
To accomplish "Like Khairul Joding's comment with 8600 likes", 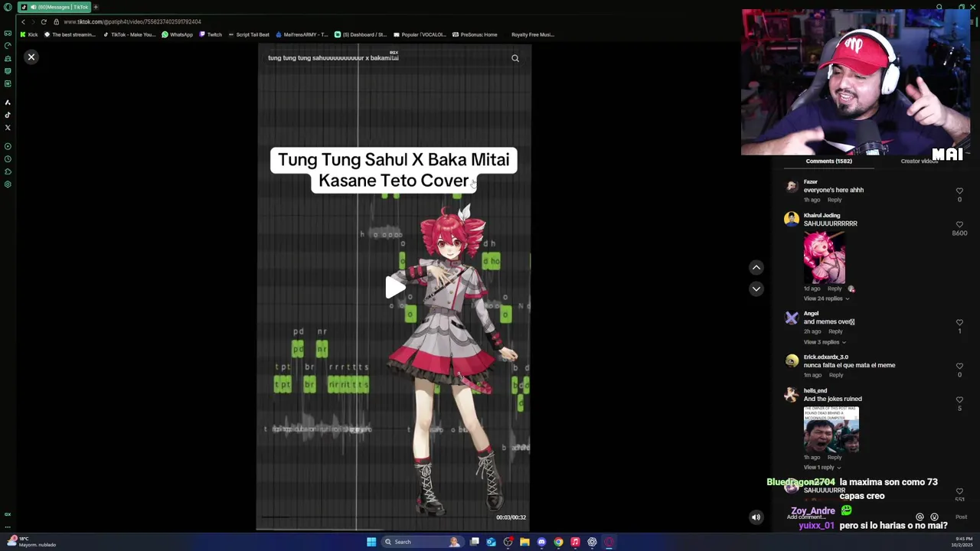I will tap(959, 224).
